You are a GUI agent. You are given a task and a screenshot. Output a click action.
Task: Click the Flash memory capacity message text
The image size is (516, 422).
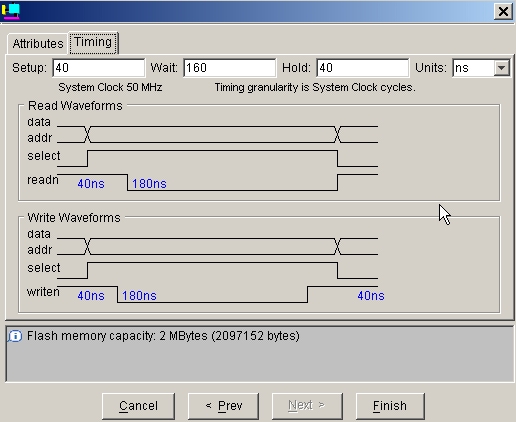[x=163, y=336]
